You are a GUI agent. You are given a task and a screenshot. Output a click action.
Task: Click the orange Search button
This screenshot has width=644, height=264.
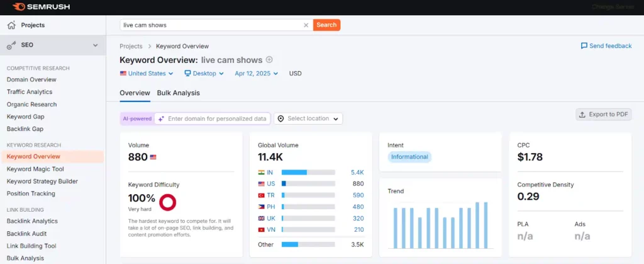(x=326, y=25)
